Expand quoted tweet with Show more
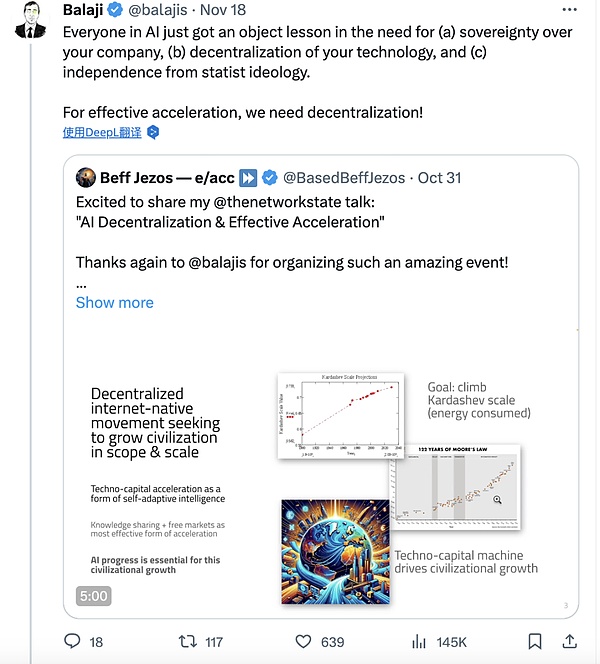Image resolution: width=600 pixels, height=664 pixels. pos(115,302)
